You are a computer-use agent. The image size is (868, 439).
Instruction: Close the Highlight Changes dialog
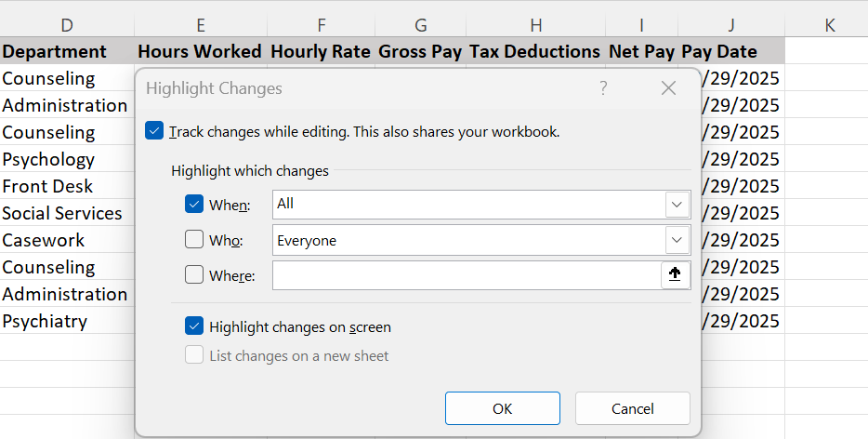point(668,88)
